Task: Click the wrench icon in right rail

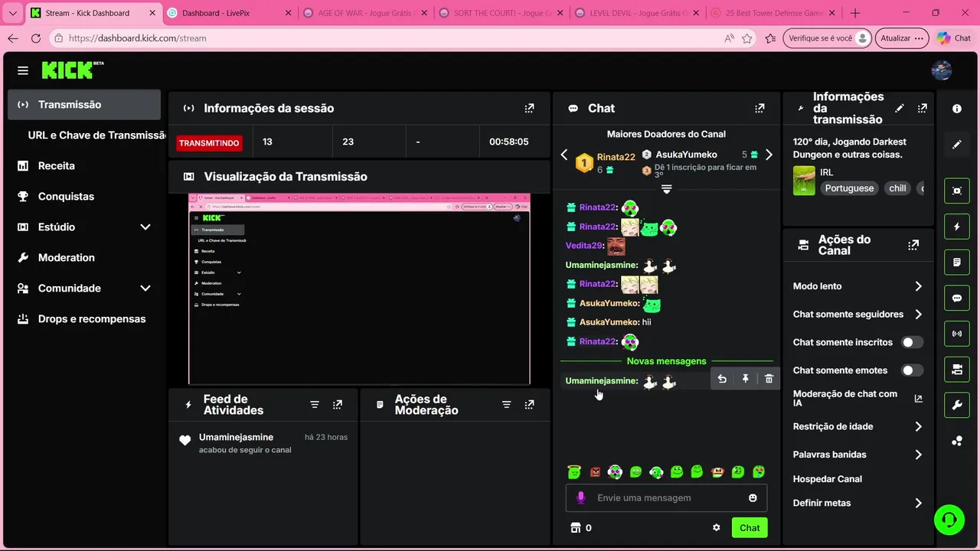Action: (957, 406)
